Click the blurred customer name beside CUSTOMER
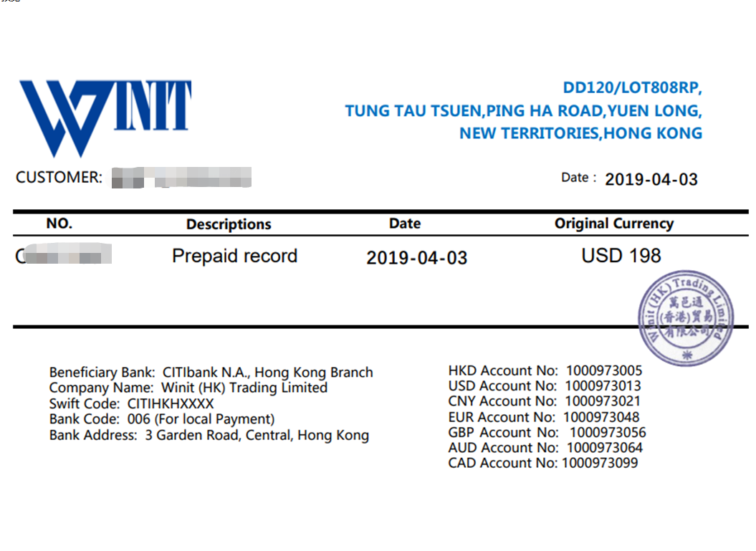Viewport: 756px width, 551px height. [x=181, y=178]
